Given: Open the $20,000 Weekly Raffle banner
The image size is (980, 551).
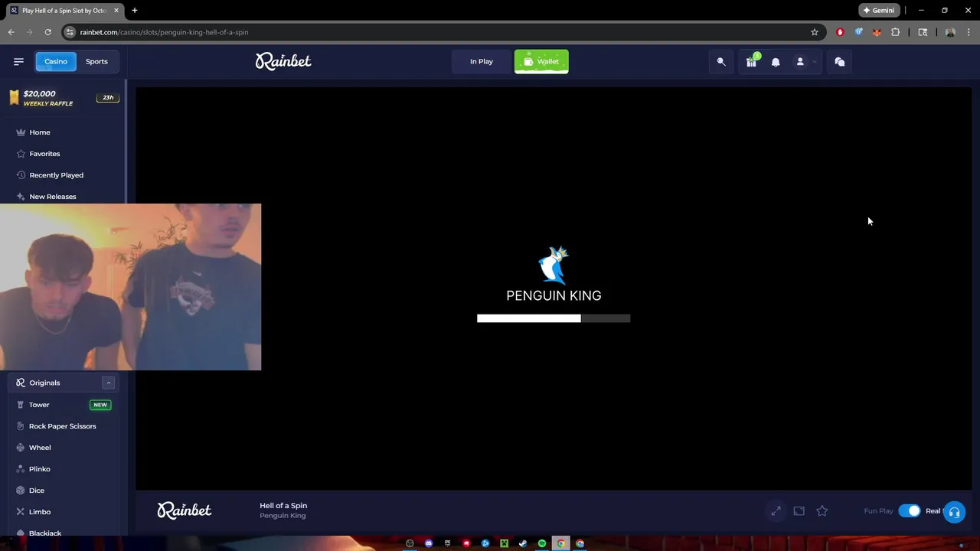Looking at the screenshot, I should [64, 98].
